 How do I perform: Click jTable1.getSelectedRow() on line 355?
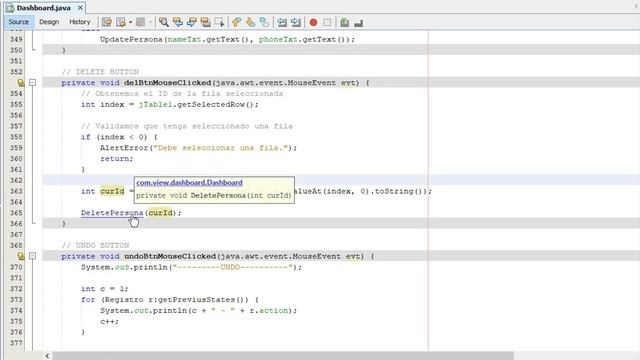198,104
